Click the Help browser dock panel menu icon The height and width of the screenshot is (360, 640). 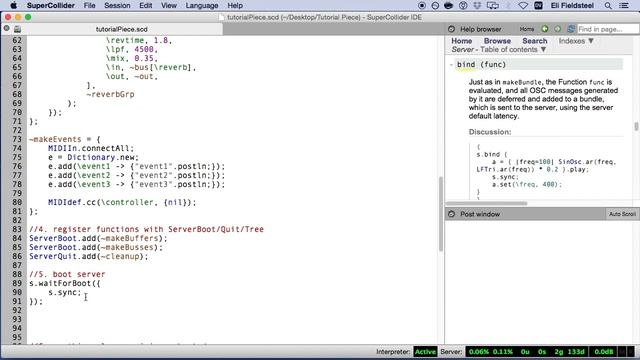click(451, 29)
